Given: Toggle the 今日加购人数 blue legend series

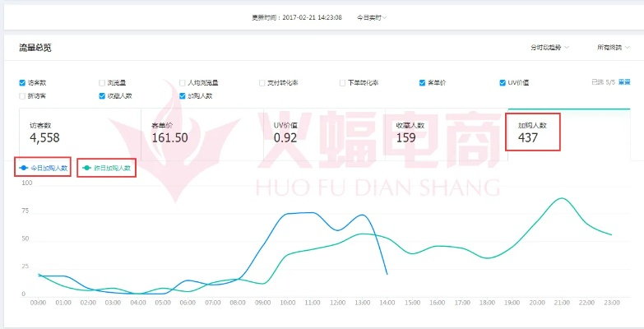Looking at the screenshot, I should (43, 168).
